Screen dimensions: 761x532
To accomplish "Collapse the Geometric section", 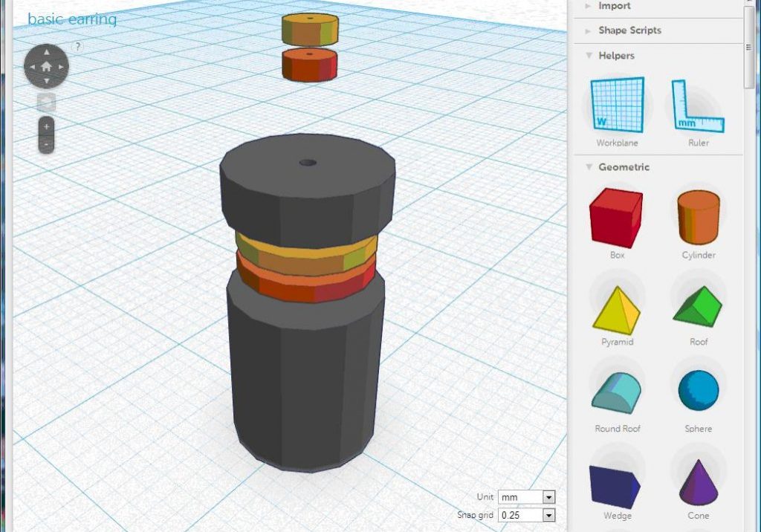I will [624, 167].
